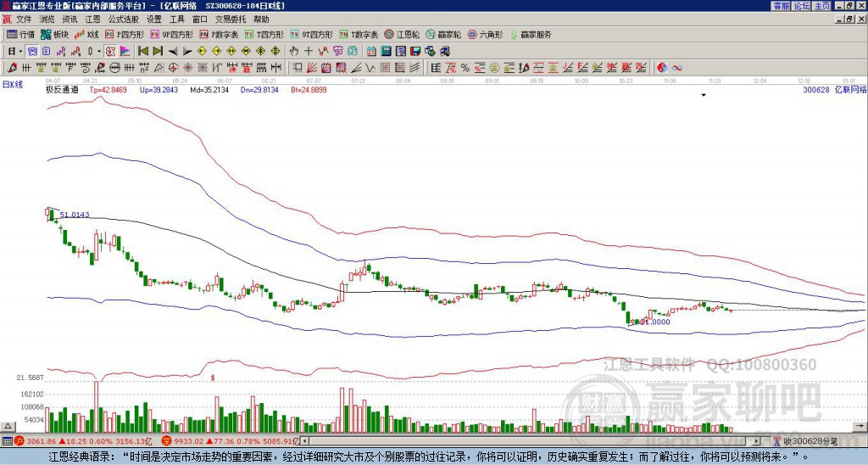Viewport: 868px width, 465px height.
Task: Click the black right arrow icon
Action: pos(187,52)
